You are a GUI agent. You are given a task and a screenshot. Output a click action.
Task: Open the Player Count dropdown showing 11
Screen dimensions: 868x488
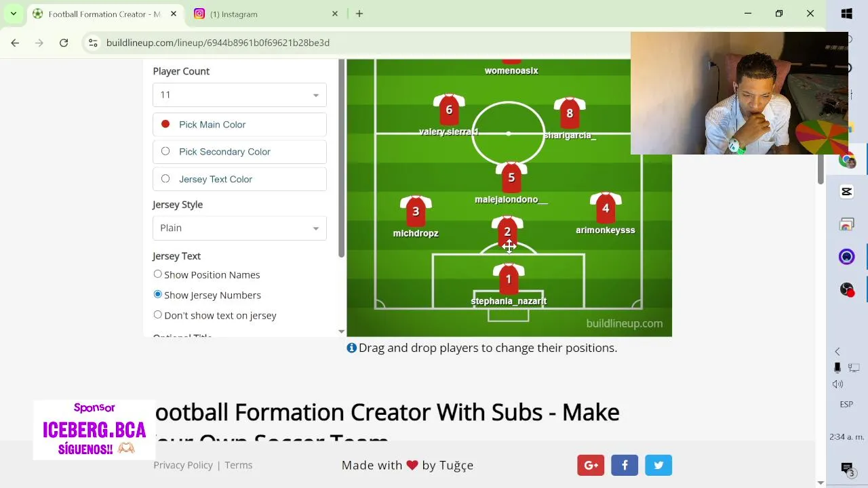pyautogui.click(x=239, y=95)
